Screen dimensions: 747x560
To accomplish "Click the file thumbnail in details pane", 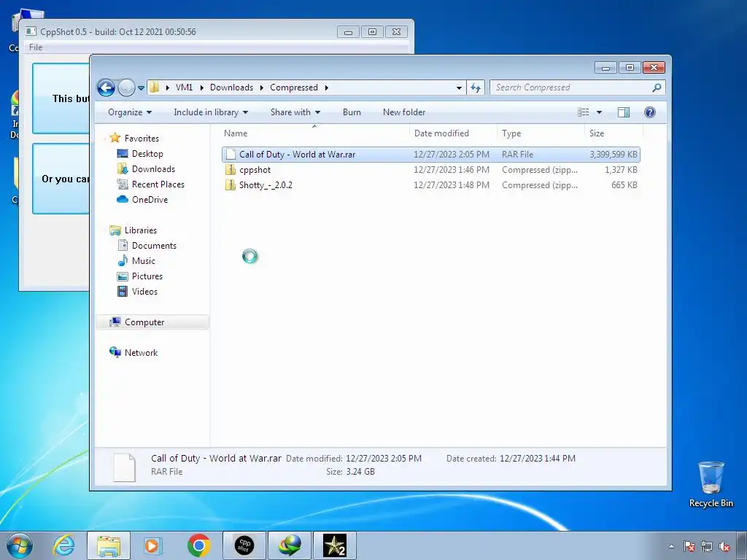I will 124,467.
